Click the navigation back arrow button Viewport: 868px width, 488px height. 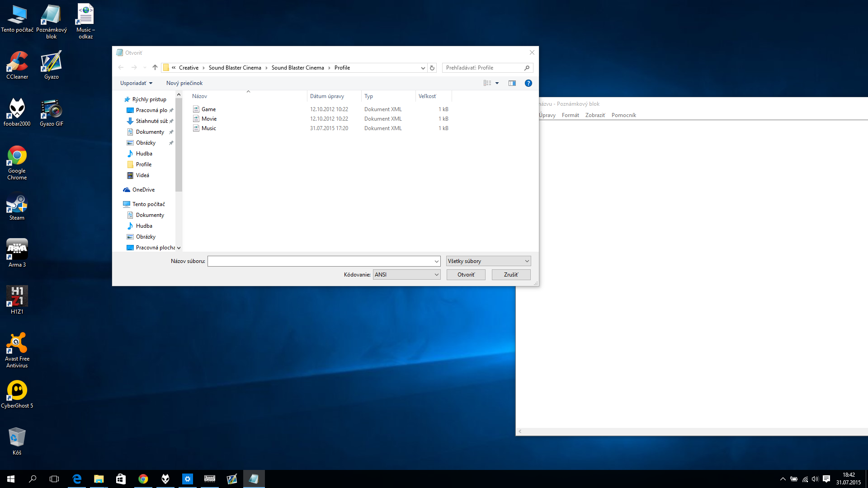(x=120, y=67)
